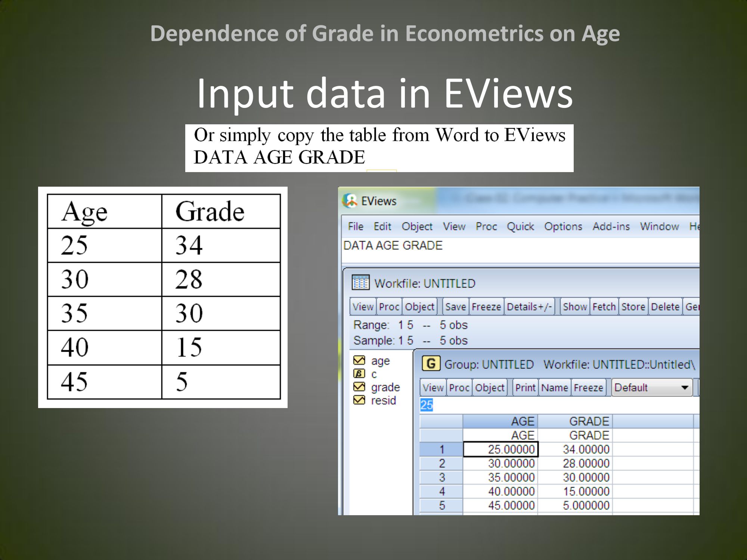This screenshot has height=560, width=747.
Task: Select the beta coefficient c icon
Action: coord(359,374)
